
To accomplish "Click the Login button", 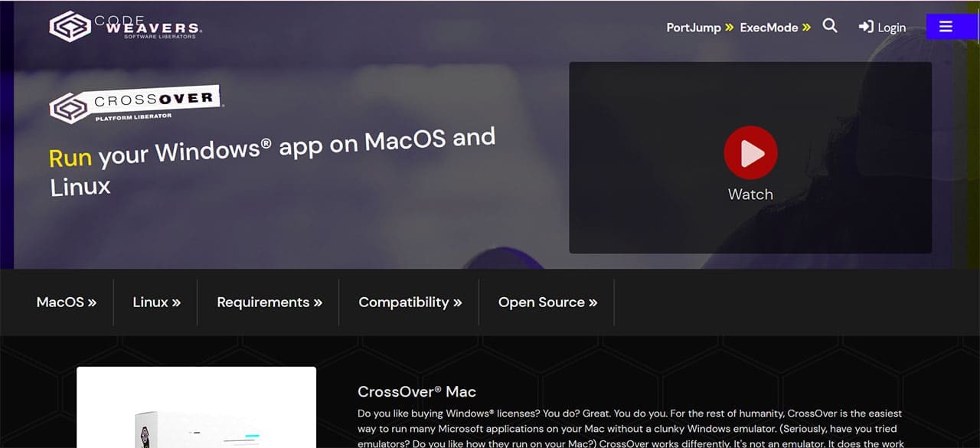I will [882, 28].
